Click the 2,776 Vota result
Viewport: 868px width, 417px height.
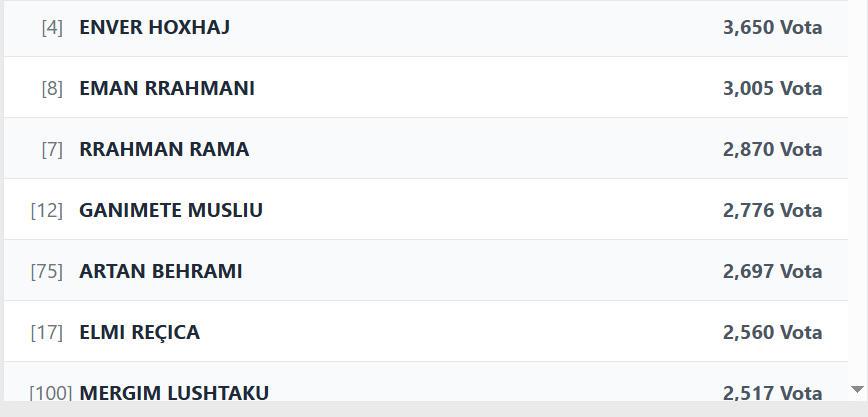click(772, 210)
